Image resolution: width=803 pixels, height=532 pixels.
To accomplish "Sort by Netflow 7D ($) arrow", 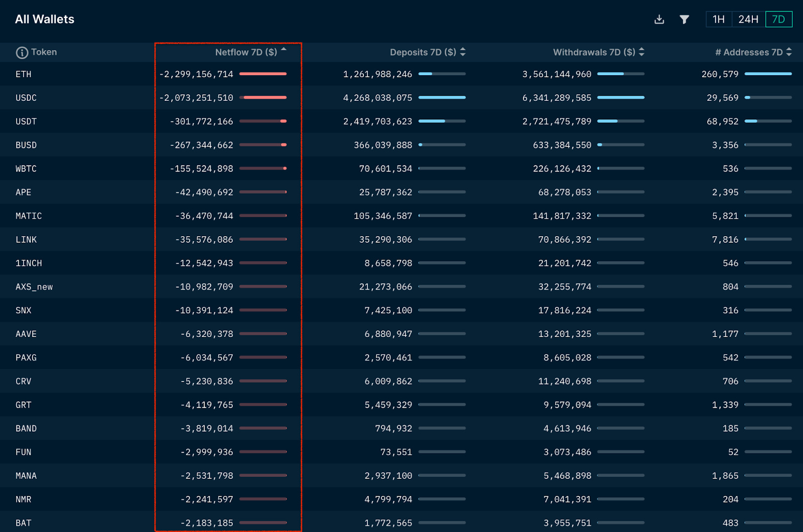I will pyautogui.click(x=284, y=50).
